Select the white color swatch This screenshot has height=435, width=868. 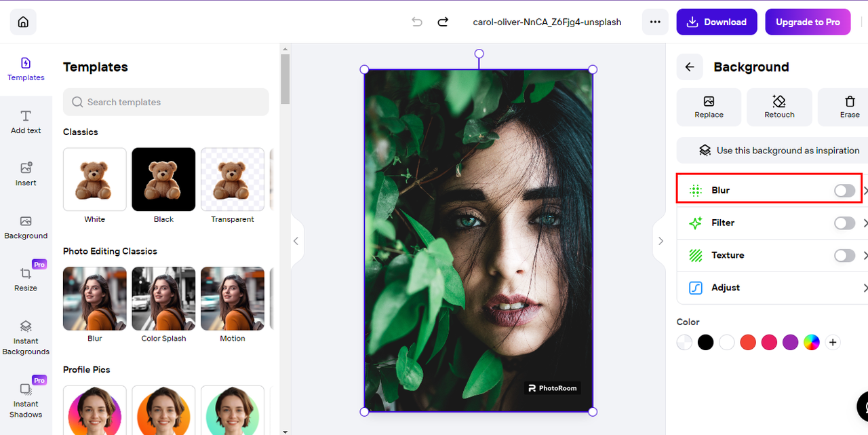click(x=727, y=343)
